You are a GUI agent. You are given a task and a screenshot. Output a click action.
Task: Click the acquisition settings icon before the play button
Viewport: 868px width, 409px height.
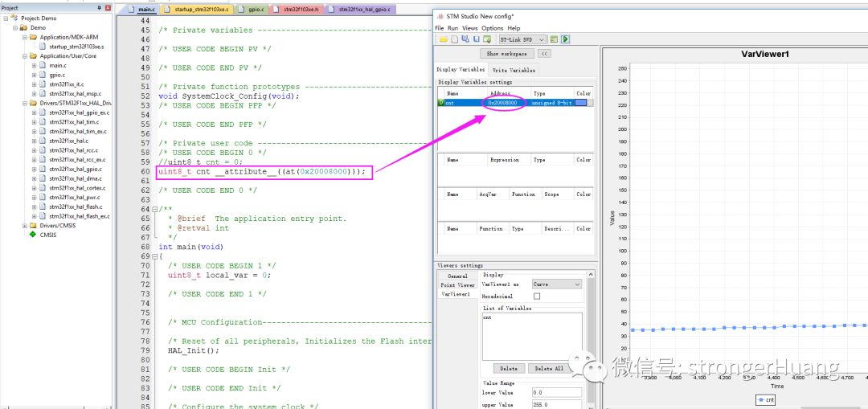pyautogui.click(x=554, y=39)
